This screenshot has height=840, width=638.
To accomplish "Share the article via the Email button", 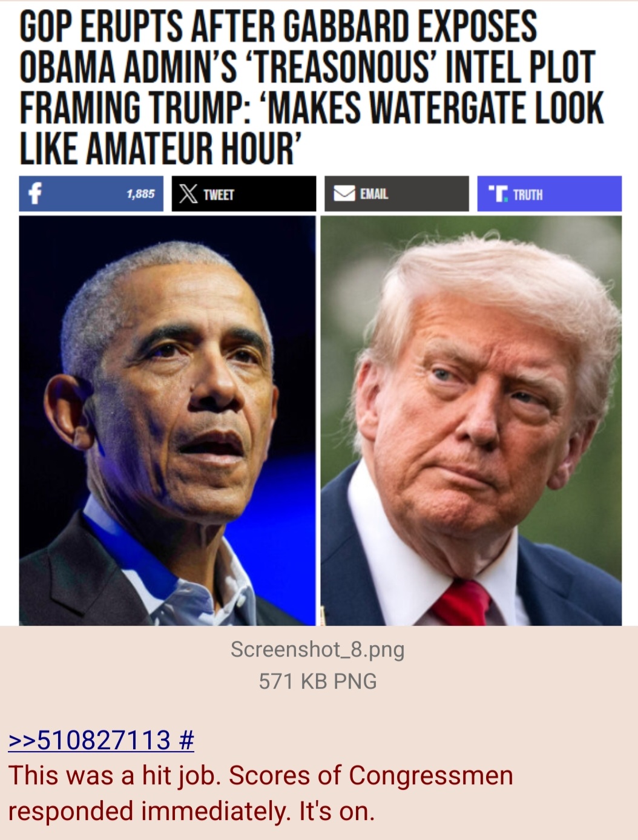I will (396, 194).
